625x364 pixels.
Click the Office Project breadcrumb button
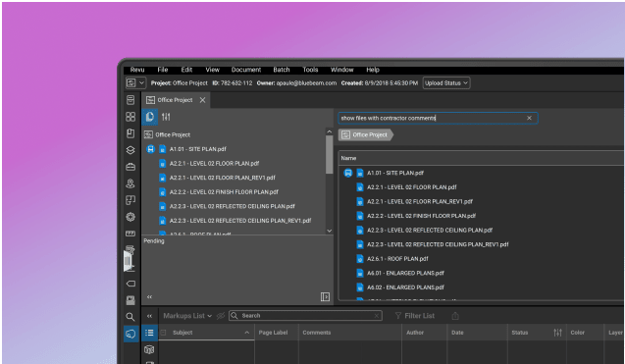tap(366, 134)
